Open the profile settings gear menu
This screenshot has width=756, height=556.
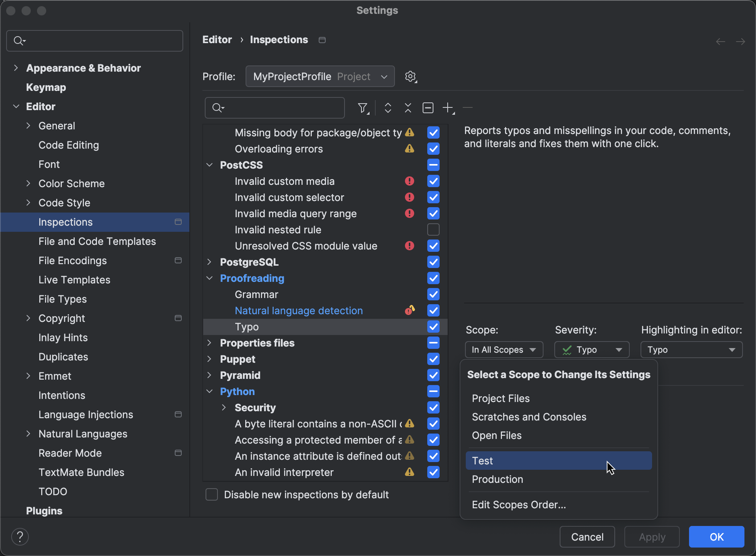click(x=411, y=76)
